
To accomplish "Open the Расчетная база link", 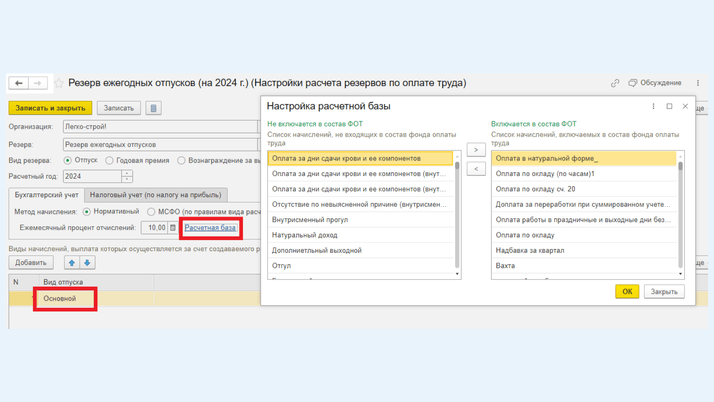I will tap(210, 228).
